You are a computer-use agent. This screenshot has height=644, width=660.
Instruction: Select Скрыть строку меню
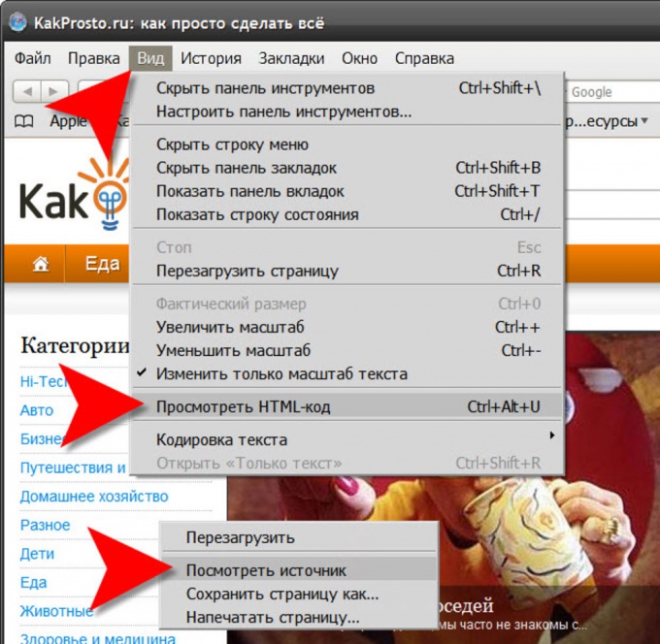347,145
